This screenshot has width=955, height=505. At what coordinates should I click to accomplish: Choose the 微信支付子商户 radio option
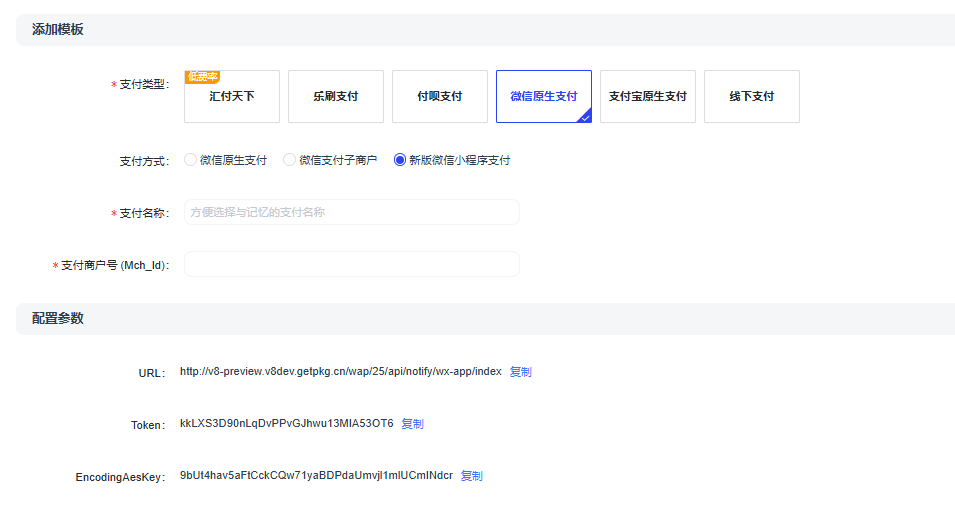pos(290,160)
